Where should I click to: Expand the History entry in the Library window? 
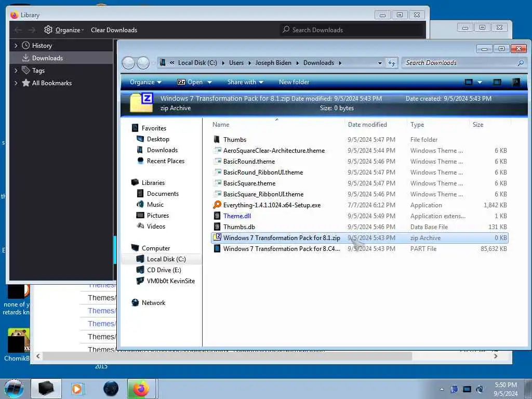tap(16, 46)
